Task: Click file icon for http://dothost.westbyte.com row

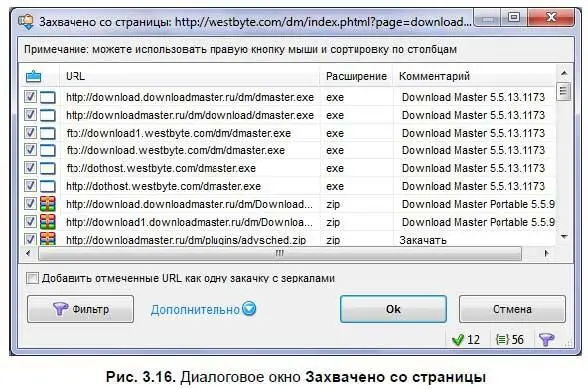Action: [48, 186]
